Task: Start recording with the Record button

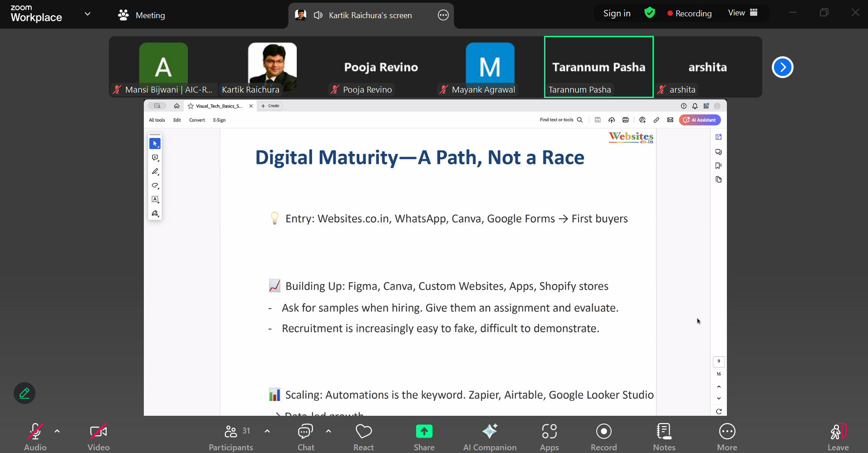Action: (x=604, y=437)
